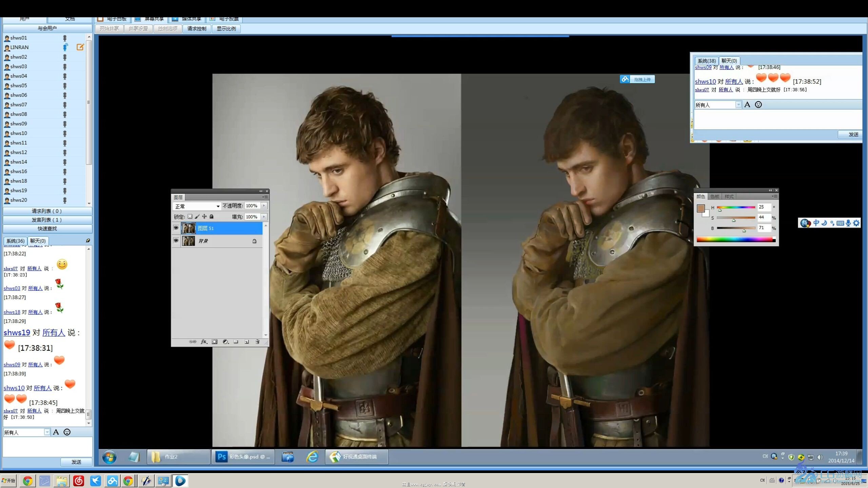Switch to the 色板 tab in the Color panel
This screenshot has height=488, width=868.
pos(715,197)
